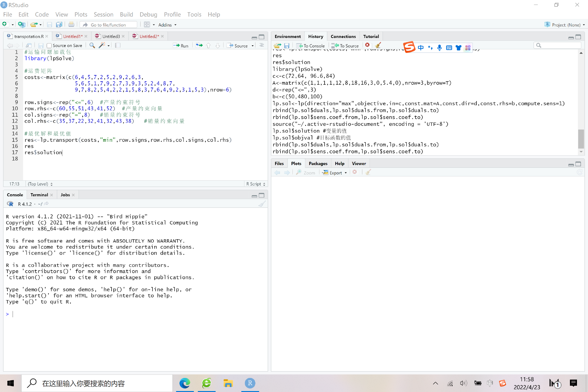Open Microsoft Edge from the taskbar

[185, 383]
